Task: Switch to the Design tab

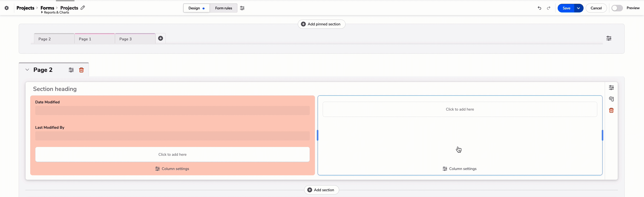Action: pos(196,8)
